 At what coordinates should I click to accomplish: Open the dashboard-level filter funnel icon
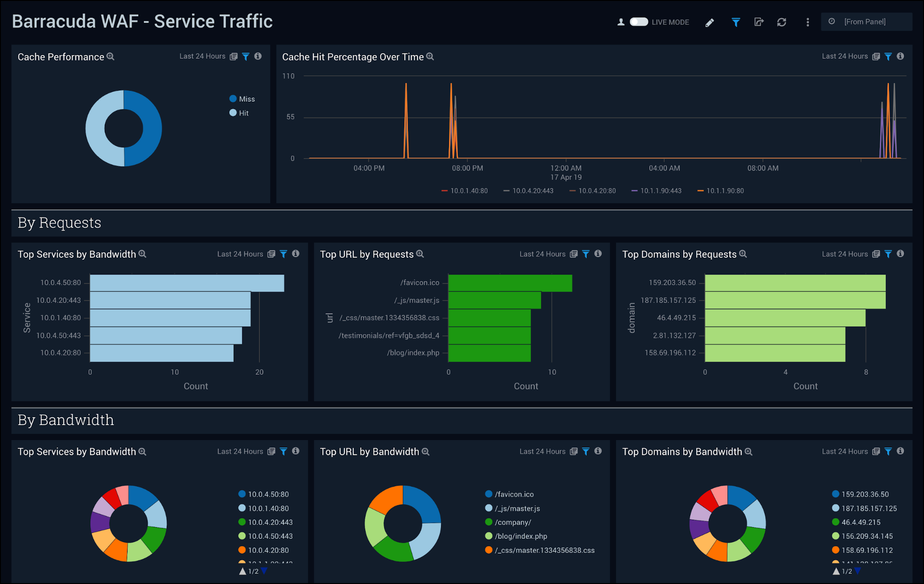(x=735, y=21)
